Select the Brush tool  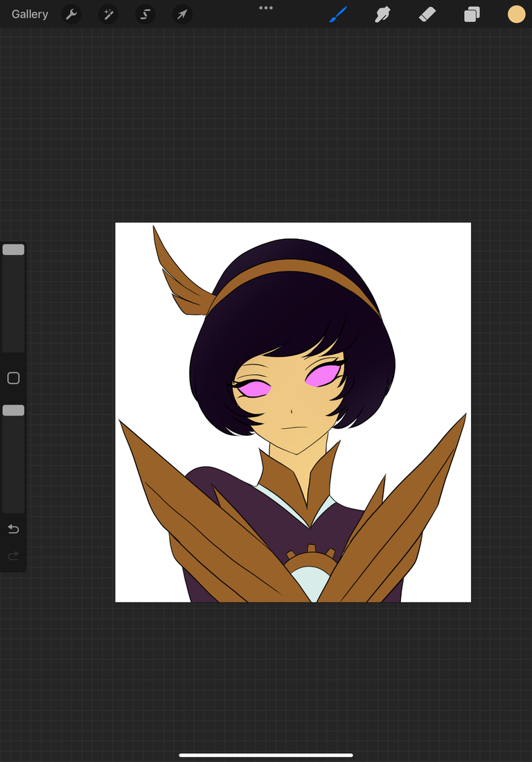338,14
